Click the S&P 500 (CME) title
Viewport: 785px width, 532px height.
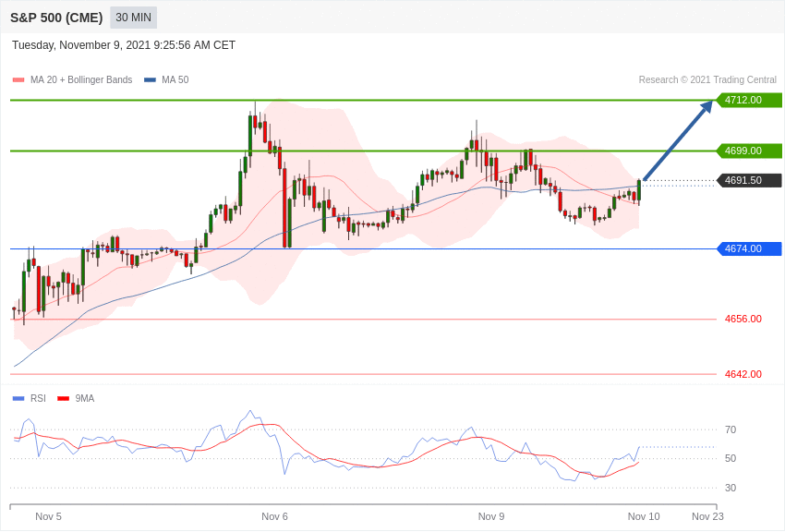(x=56, y=18)
